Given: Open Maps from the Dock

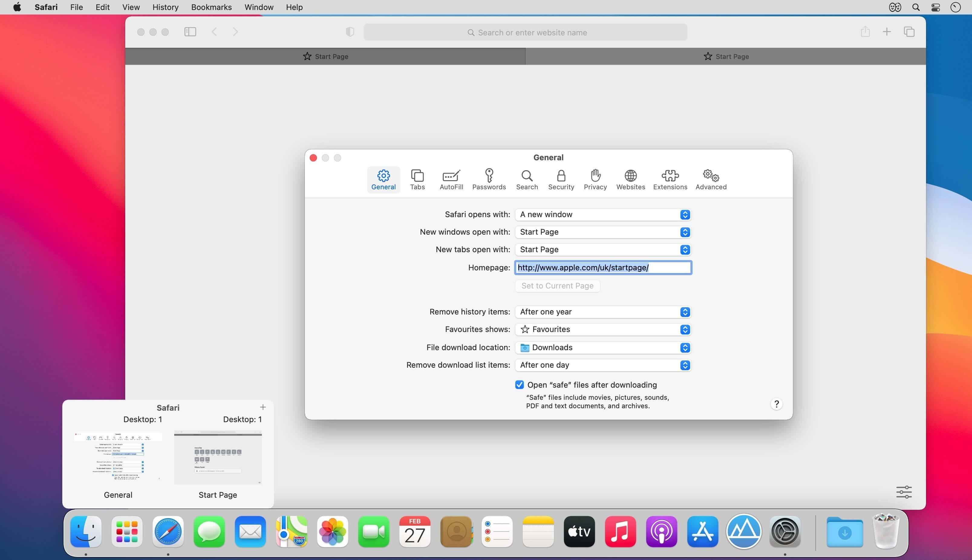Looking at the screenshot, I should coord(292,532).
